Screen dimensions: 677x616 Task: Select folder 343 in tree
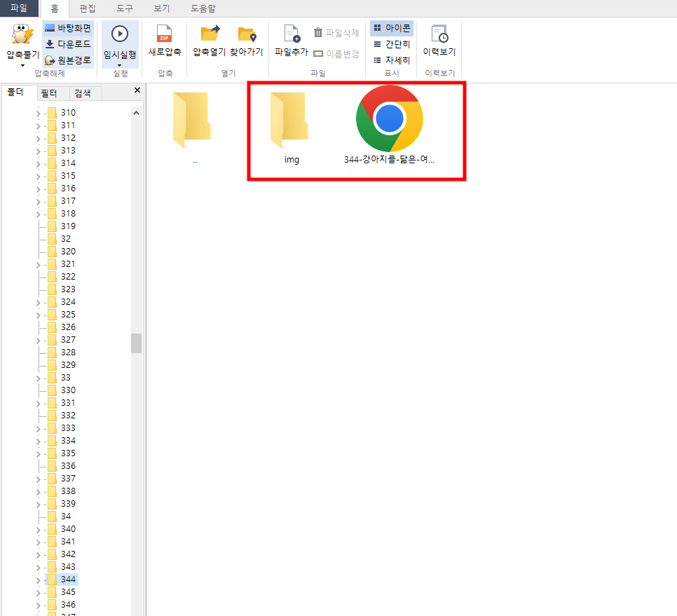point(68,567)
